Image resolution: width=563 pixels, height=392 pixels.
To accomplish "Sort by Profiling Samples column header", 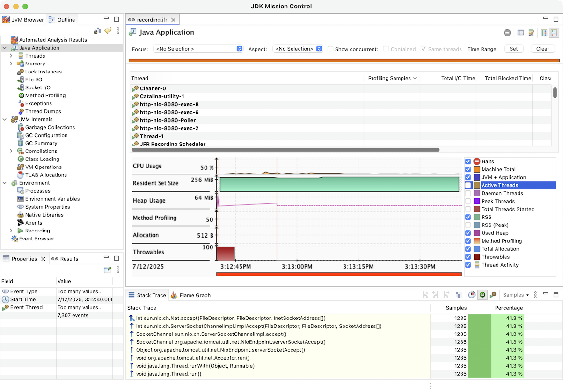I will (x=389, y=78).
